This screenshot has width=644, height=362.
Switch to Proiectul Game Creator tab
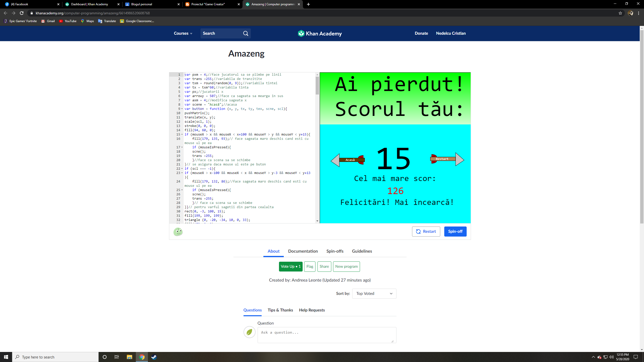[x=212, y=4]
